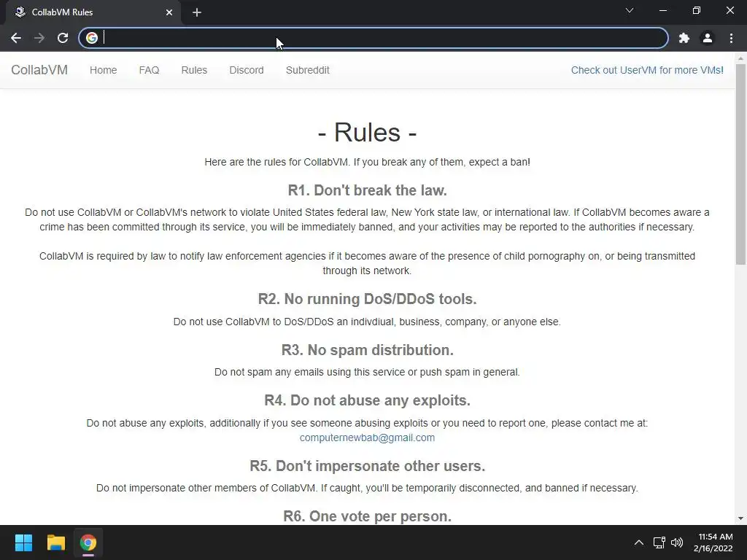
Task: Open the network status tray icon
Action: [659, 542]
